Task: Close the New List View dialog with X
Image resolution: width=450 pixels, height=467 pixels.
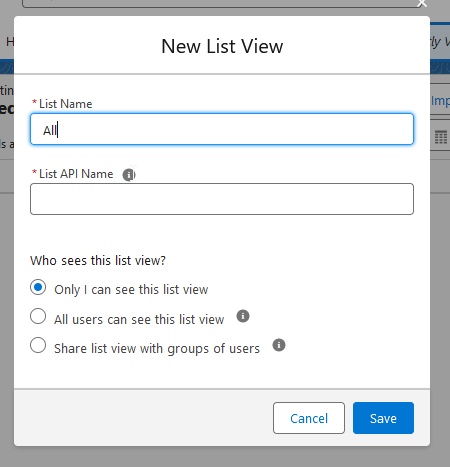Action: point(422,3)
